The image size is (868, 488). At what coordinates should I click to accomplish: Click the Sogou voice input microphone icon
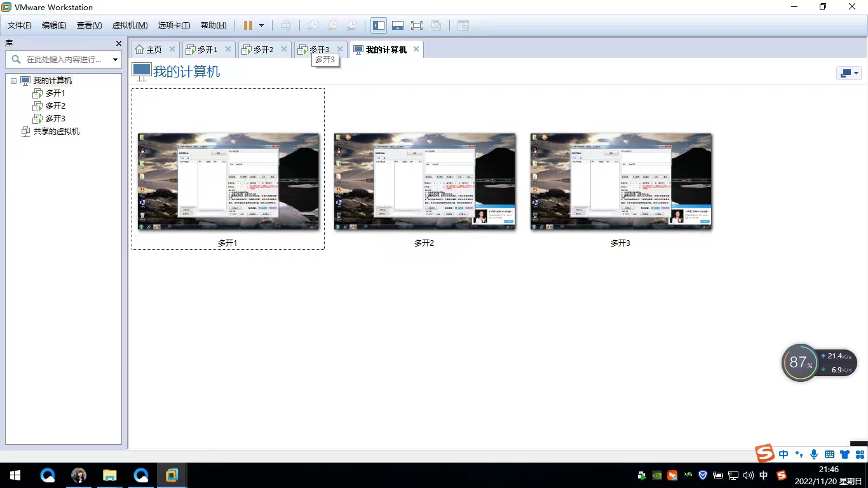[814, 454]
